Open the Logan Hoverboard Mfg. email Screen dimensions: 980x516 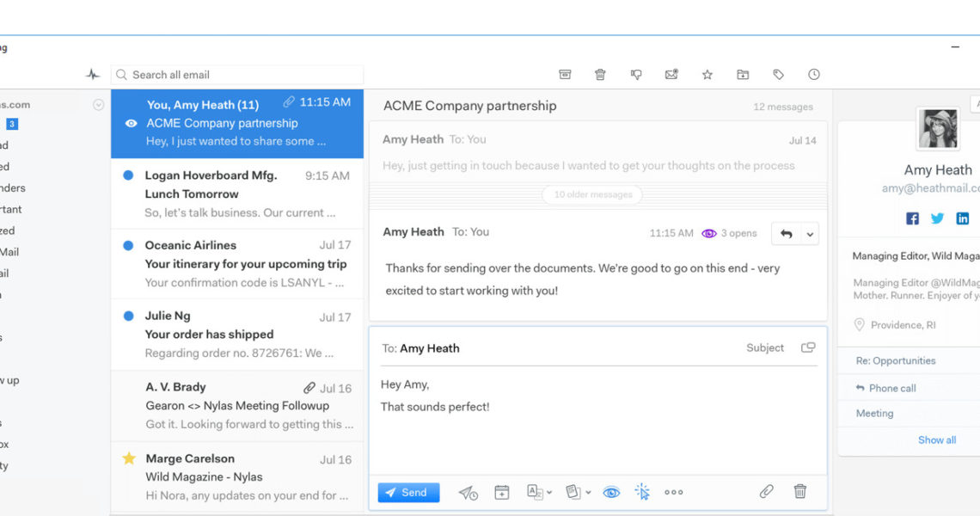(x=236, y=193)
